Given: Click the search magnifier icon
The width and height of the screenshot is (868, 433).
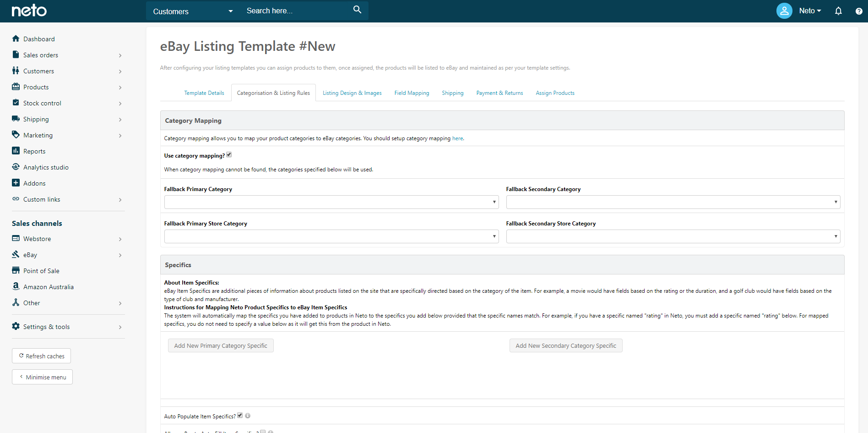Looking at the screenshot, I should 358,10.
